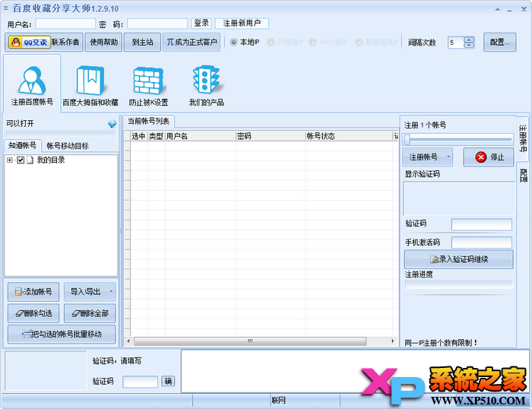Open 使用帮助
532x409 pixels.
coord(103,42)
